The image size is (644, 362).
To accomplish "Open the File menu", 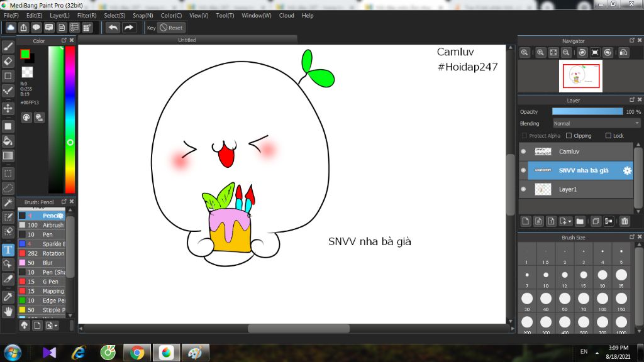I will click(11, 16).
